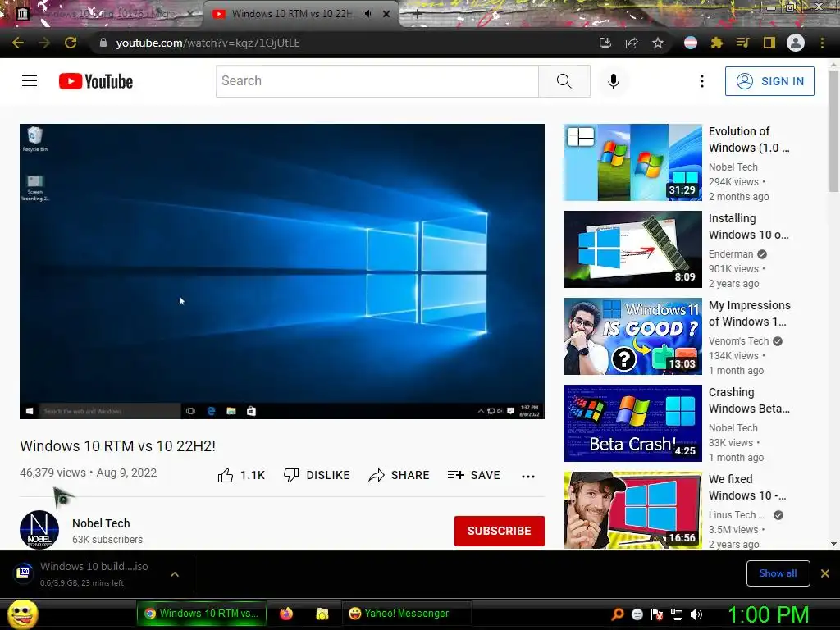Open We fixed Windows 10 thumbnail
The image size is (840, 630).
(632, 510)
